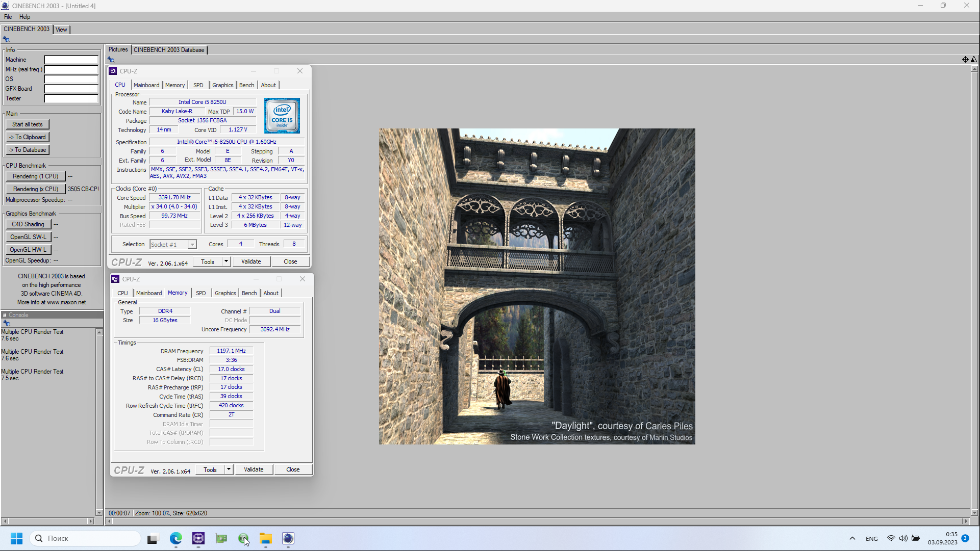Screen dimensions: 980x551
Task: Open the SPD tab in the upper CPU-Z window
Action: [x=198, y=85]
